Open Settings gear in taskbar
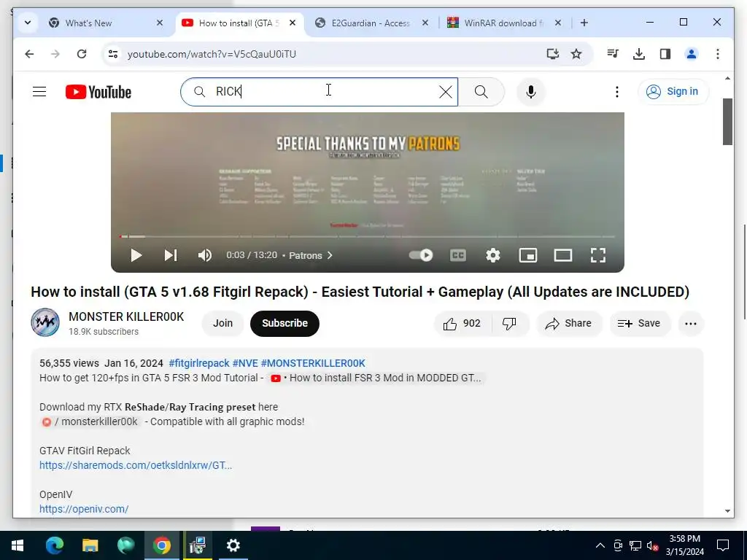This screenshot has width=747, height=560. tap(233, 545)
